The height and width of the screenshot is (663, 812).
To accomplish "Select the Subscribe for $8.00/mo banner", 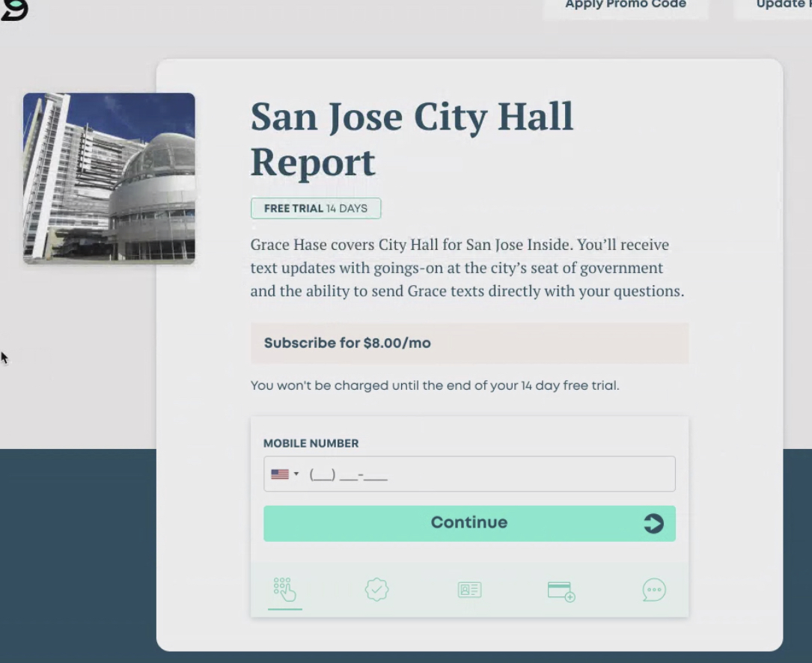I will [470, 343].
